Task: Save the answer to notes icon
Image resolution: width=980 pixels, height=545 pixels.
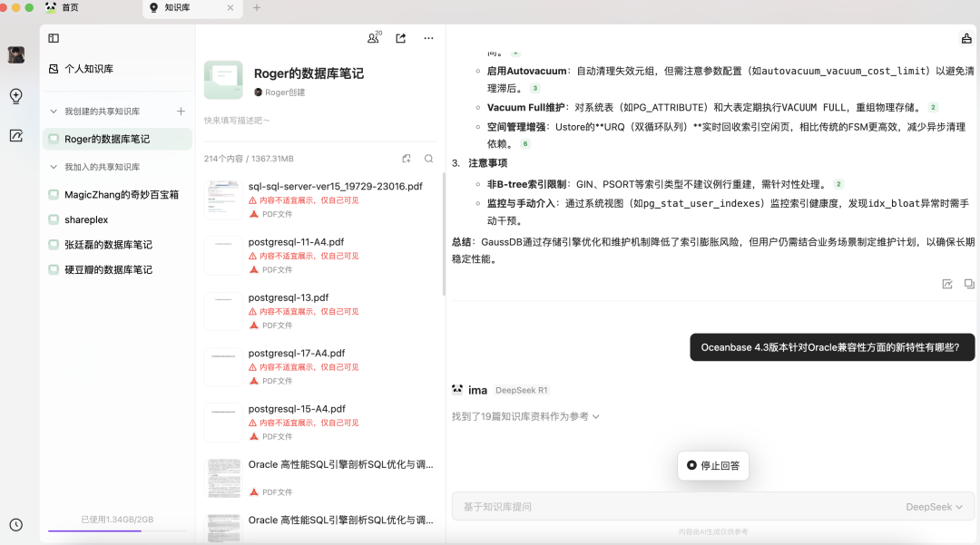Action: 947,284
